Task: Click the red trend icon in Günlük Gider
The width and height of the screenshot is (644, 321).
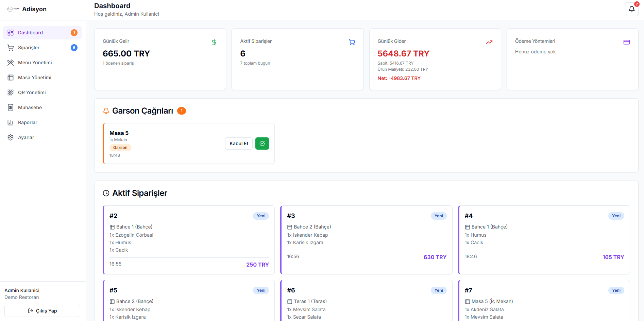Action: [489, 42]
